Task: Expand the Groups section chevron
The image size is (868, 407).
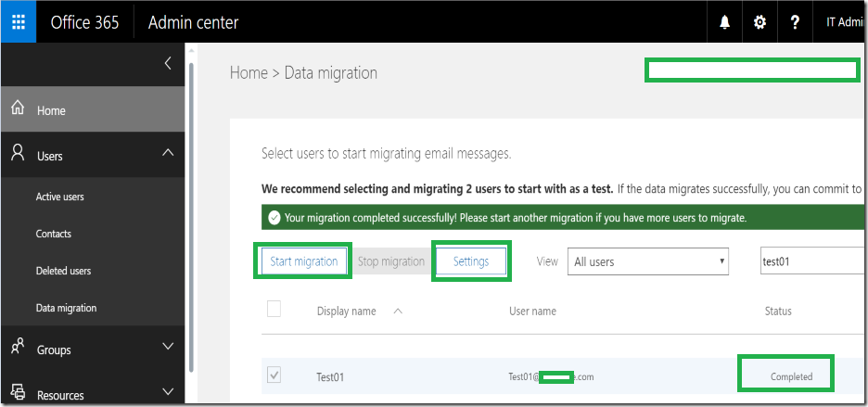Action: tap(168, 347)
